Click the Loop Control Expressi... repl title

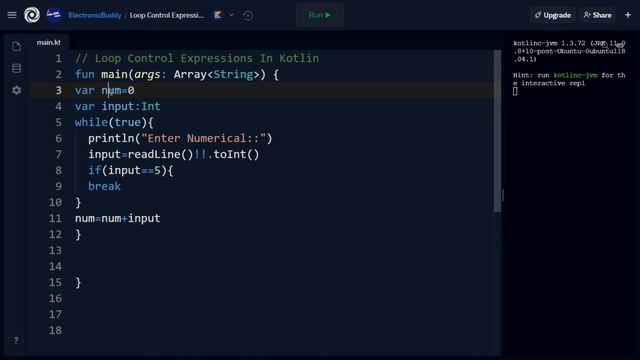coord(167,15)
